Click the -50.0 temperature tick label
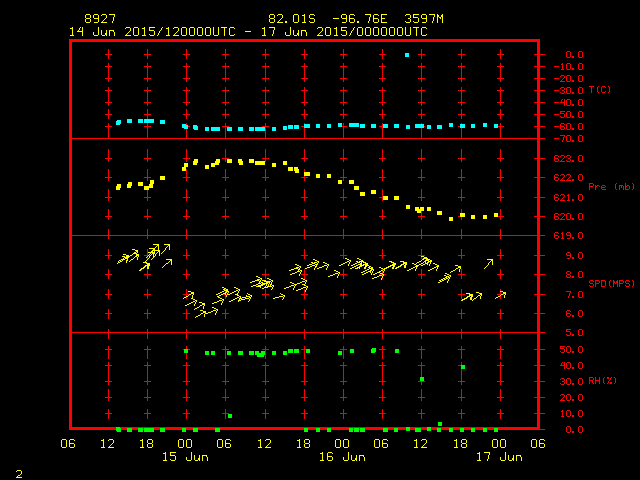The height and width of the screenshot is (480, 640). (569, 115)
